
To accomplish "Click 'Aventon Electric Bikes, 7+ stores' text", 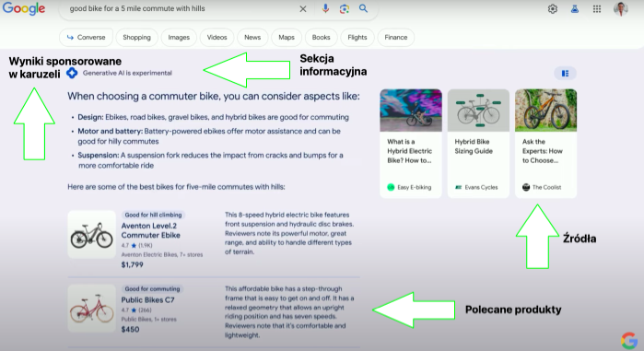I will 162,254.
